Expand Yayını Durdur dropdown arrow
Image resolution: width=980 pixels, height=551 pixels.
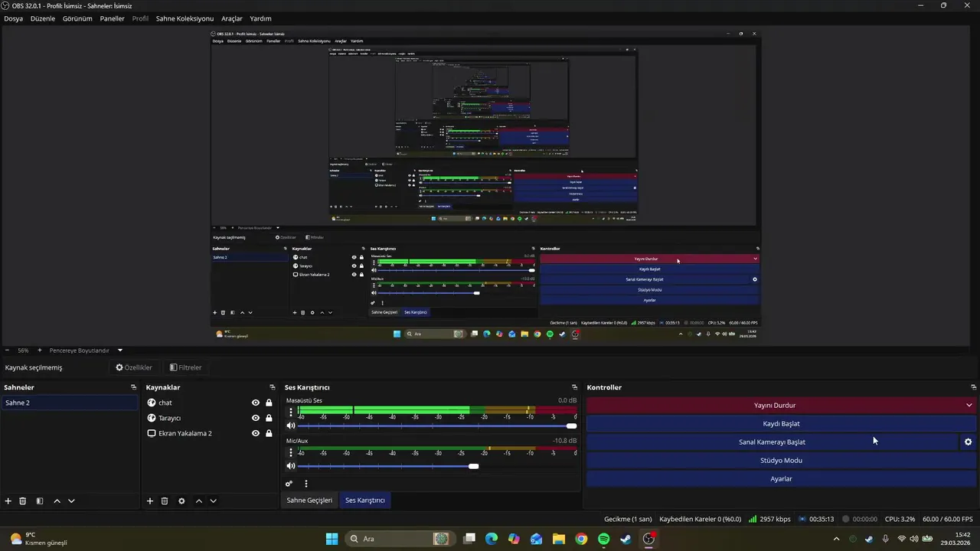coord(969,406)
